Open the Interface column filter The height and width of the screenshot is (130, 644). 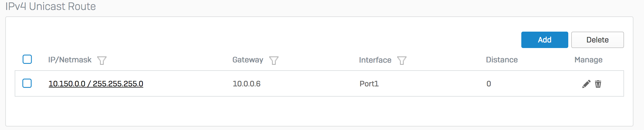402,60
